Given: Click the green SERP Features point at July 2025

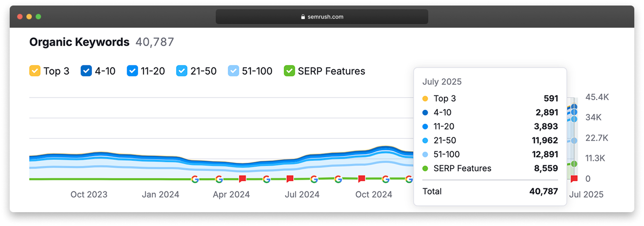Looking at the screenshot, I should pos(574,164).
